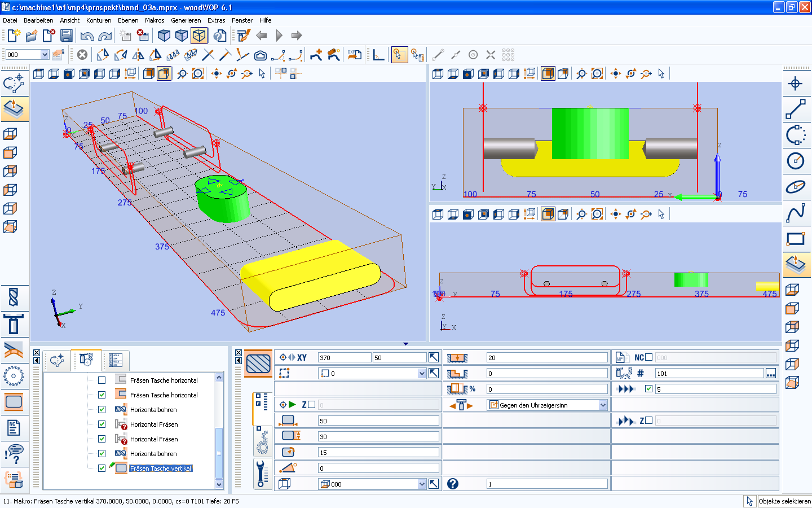
Task: Expand the 000 dropdown in top toolbar
Action: pos(45,55)
